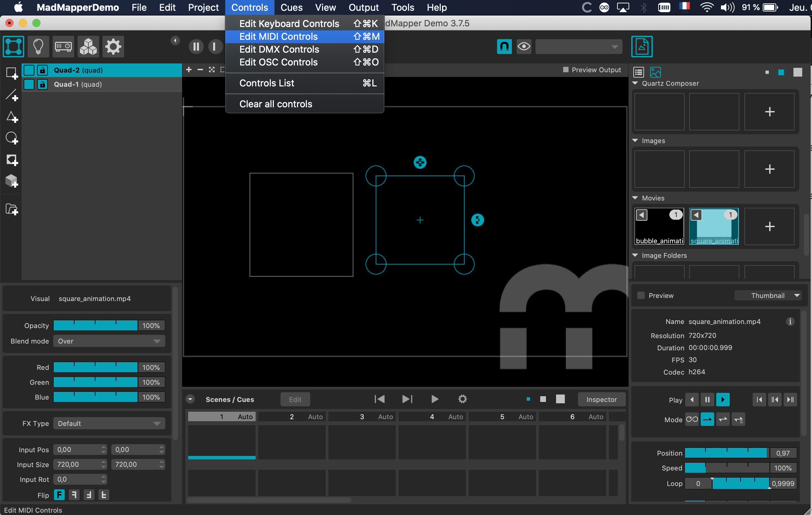Add a new movie with plus tile
This screenshot has height=515, width=812.
(769, 226)
